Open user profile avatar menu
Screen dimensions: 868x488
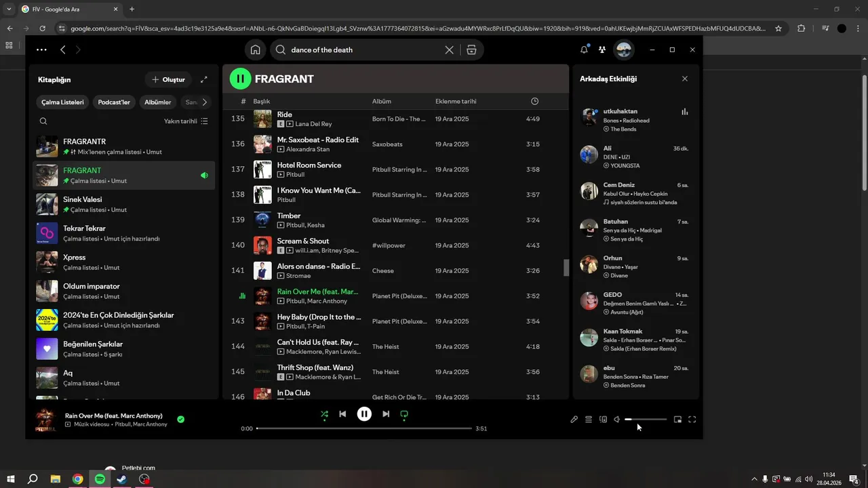pos(623,49)
